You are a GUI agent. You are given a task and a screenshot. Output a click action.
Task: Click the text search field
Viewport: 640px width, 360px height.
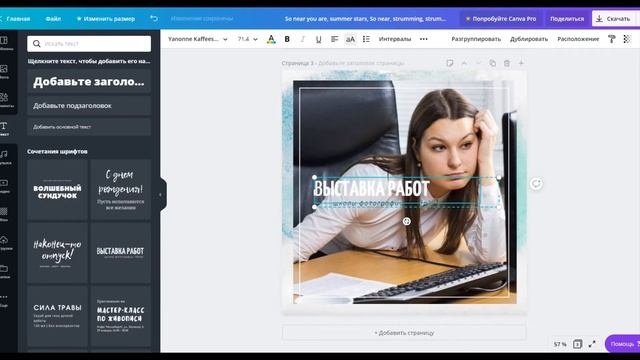89,43
